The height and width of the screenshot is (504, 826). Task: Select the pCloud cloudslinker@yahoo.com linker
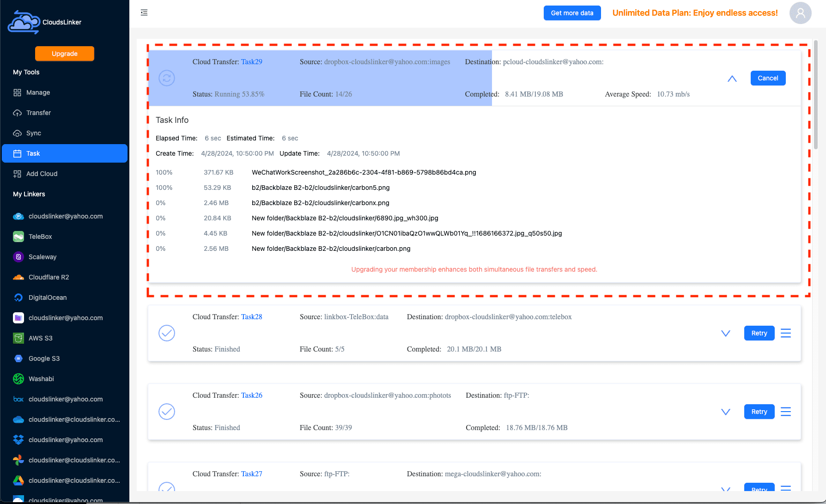point(65,216)
